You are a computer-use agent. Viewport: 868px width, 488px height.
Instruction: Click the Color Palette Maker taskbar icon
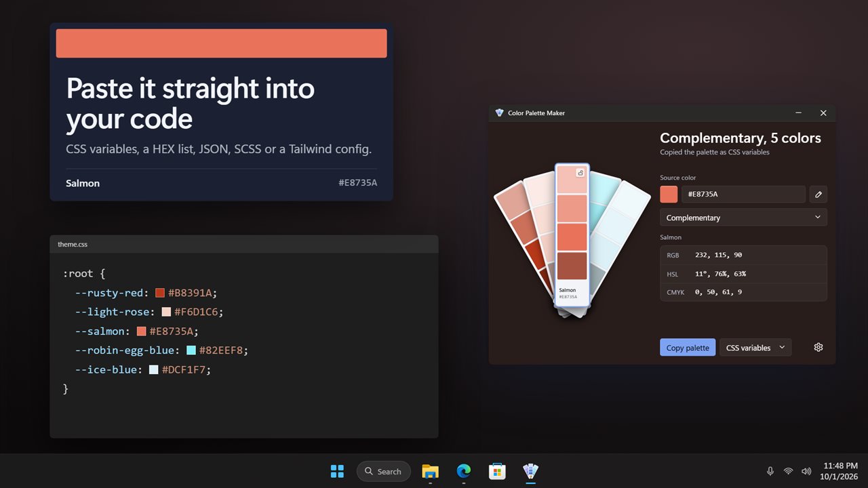coord(531,471)
